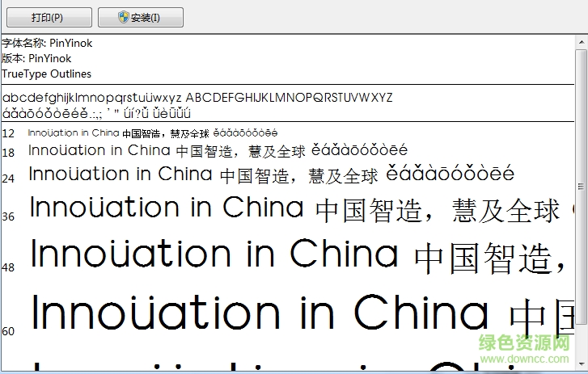Click the accented pinyin characters sample line
Viewport: 588px width, 374px height.
[x=96, y=113]
